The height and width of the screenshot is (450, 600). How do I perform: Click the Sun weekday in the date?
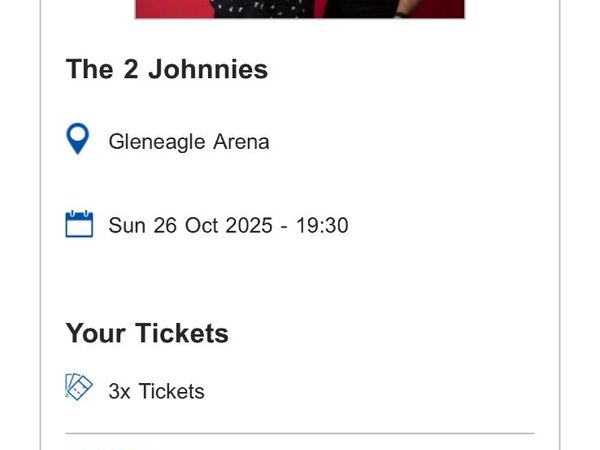pos(127,226)
